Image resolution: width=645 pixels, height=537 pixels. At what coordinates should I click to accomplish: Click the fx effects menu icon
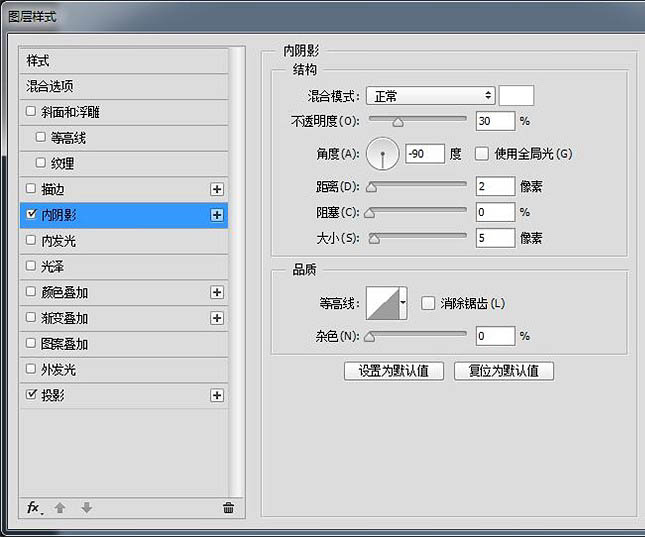pyautogui.click(x=33, y=508)
